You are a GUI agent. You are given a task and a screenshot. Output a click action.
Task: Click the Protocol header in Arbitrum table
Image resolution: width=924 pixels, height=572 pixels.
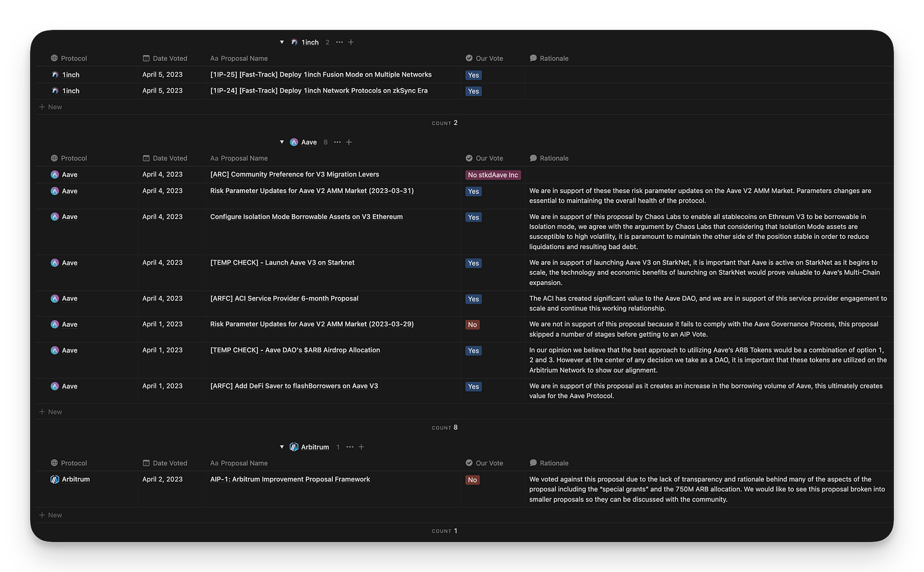pos(69,463)
